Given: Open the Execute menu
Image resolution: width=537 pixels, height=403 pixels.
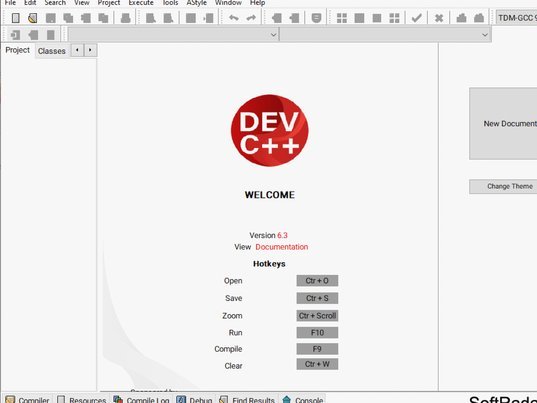Looking at the screenshot, I should (141, 3).
